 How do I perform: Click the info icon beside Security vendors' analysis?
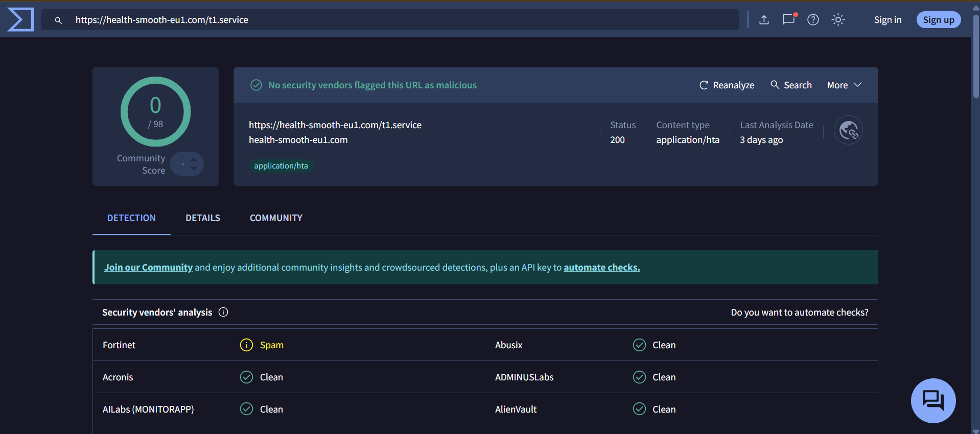tap(223, 312)
